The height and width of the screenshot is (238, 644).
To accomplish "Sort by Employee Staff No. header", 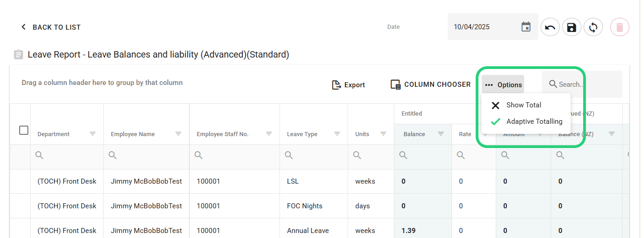I will [x=222, y=134].
